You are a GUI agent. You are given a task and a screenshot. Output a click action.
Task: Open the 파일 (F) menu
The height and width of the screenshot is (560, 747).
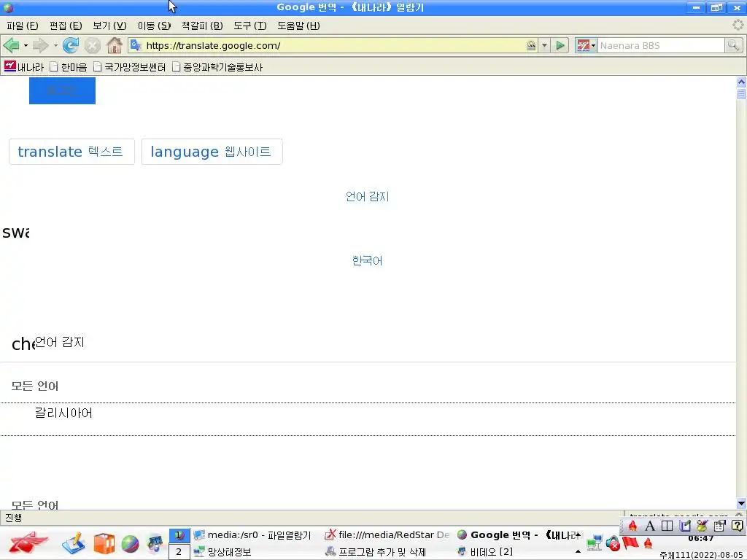(23, 26)
